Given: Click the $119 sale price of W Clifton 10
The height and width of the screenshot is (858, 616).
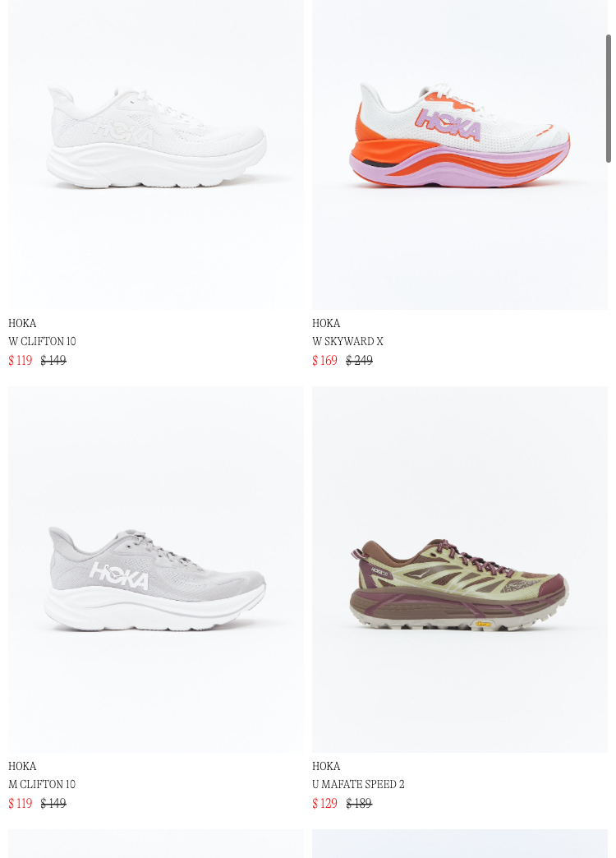Looking at the screenshot, I should point(21,361).
